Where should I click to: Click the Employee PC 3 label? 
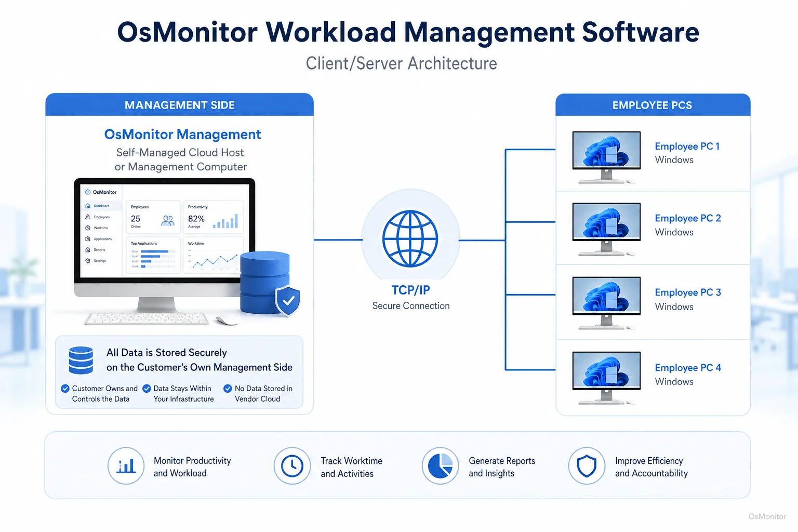click(x=688, y=292)
